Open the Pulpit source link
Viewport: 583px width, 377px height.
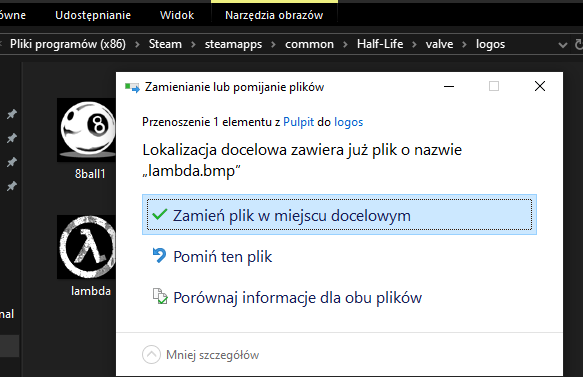click(x=299, y=122)
